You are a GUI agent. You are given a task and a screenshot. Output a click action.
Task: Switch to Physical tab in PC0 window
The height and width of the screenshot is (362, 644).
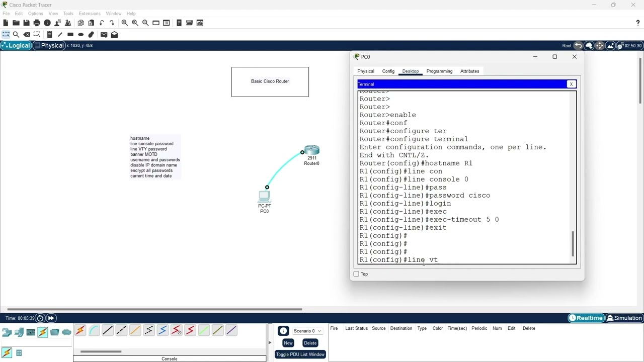(x=366, y=71)
